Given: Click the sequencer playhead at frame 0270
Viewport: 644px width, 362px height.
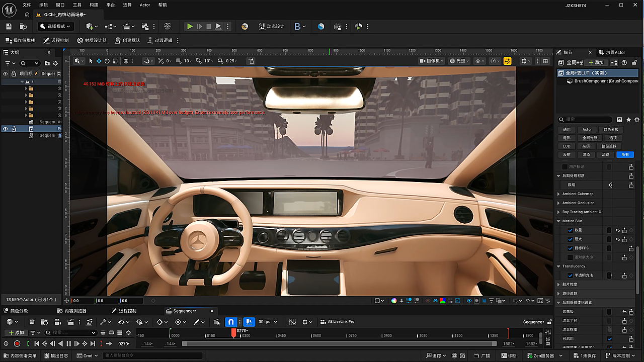Looking at the screenshot, I should (x=234, y=333).
